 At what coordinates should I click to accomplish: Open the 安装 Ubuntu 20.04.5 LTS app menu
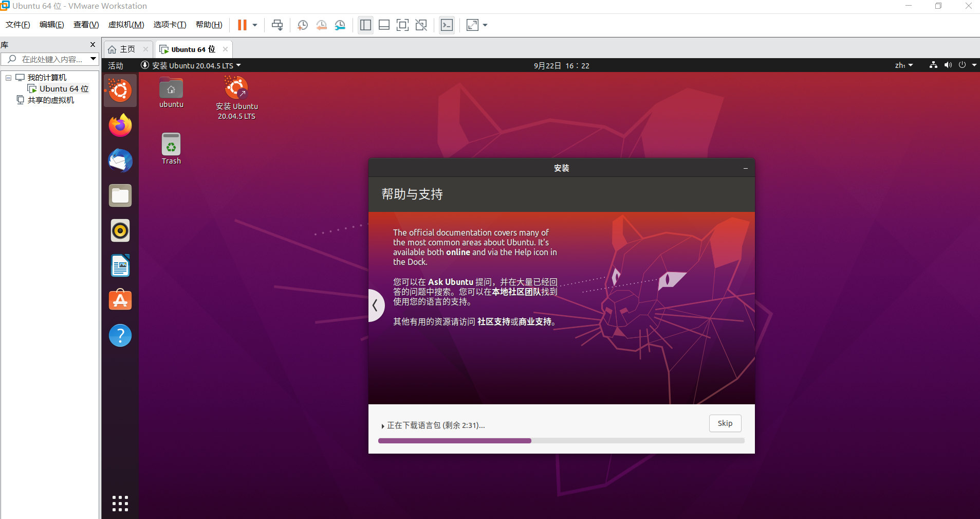tap(191, 66)
